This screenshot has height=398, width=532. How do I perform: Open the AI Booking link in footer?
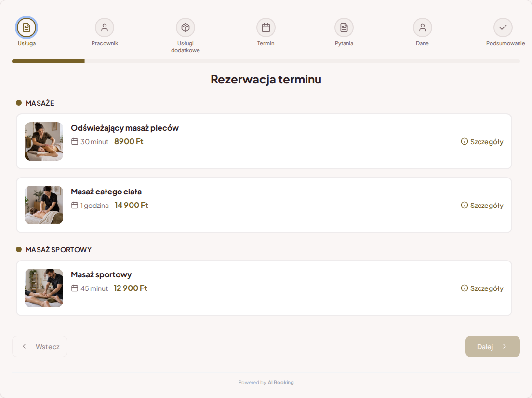[280, 383]
